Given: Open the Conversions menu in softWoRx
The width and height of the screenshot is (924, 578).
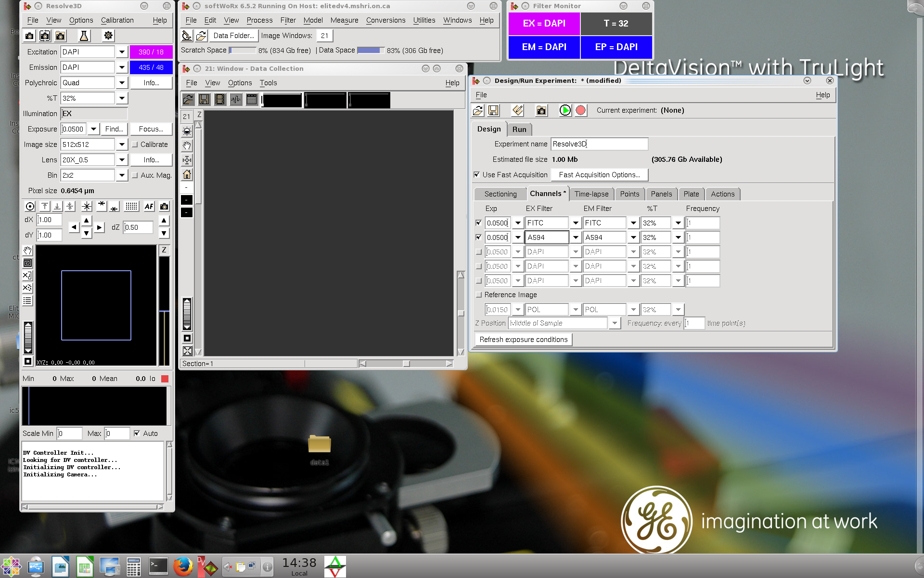Looking at the screenshot, I should click(385, 20).
